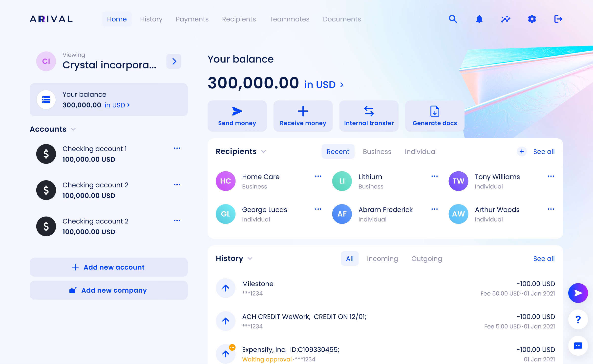
Task: Select the All history filter
Action: click(x=350, y=258)
